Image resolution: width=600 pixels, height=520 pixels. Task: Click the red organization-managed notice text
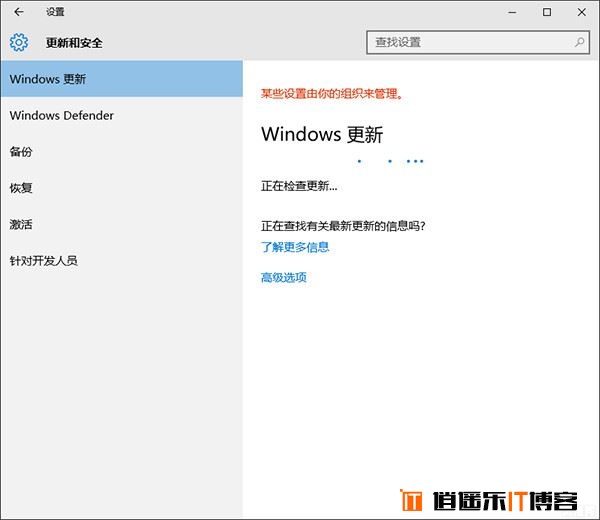(331, 93)
